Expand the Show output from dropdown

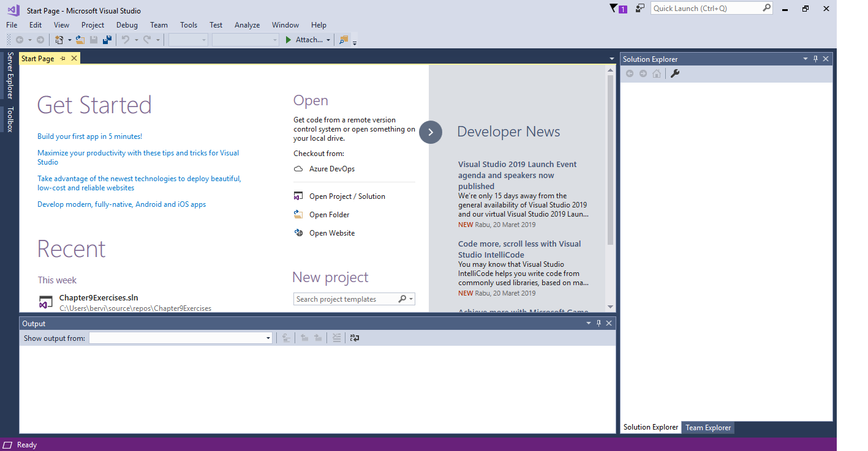pyautogui.click(x=268, y=338)
